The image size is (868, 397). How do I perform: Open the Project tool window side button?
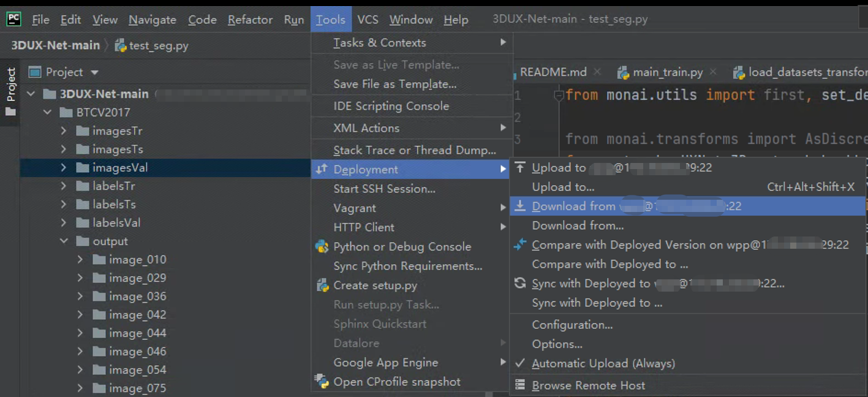tap(11, 92)
